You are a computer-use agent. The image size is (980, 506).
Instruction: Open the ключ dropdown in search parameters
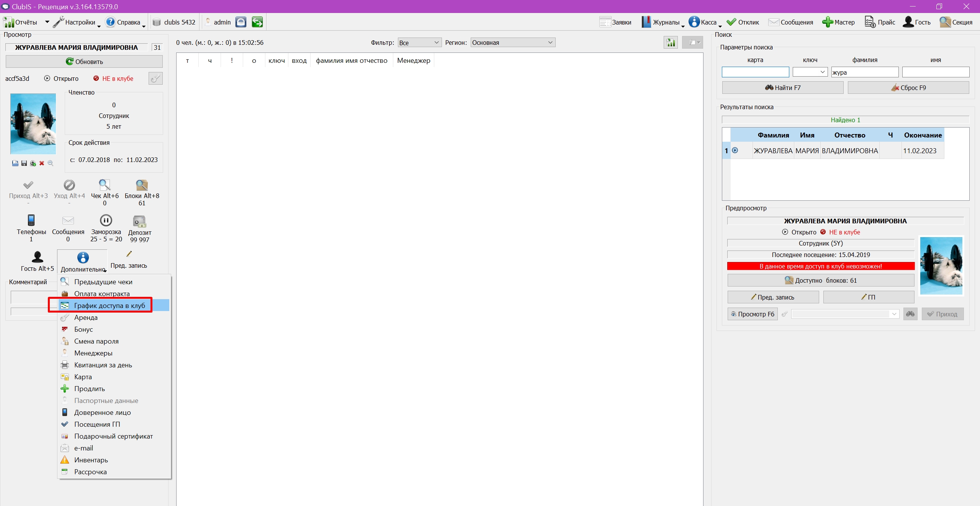(x=810, y=72)
